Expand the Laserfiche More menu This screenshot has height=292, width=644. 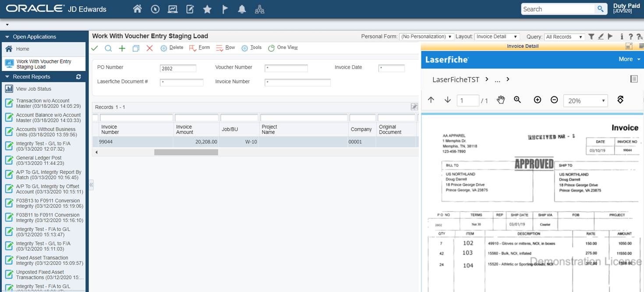629,59
